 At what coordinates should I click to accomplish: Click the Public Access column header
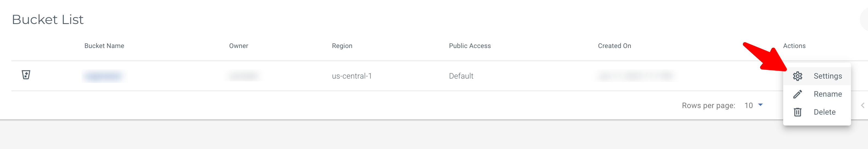pos(470,46)
